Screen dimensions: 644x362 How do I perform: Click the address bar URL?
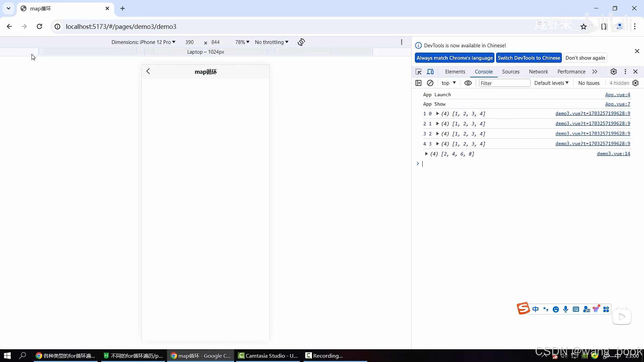121,26
